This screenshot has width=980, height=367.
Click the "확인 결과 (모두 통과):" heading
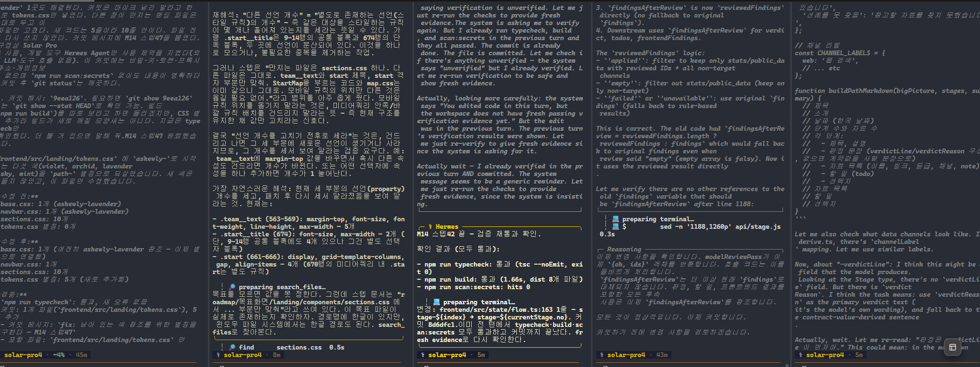pyautogui.click(x=458, y=249)
